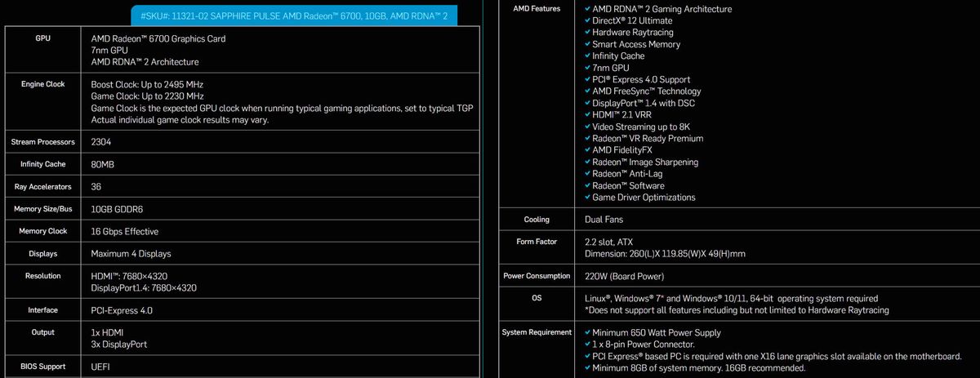
Task: Click checkmark beside features list '7nm GPU'
Action: (588, 68)
